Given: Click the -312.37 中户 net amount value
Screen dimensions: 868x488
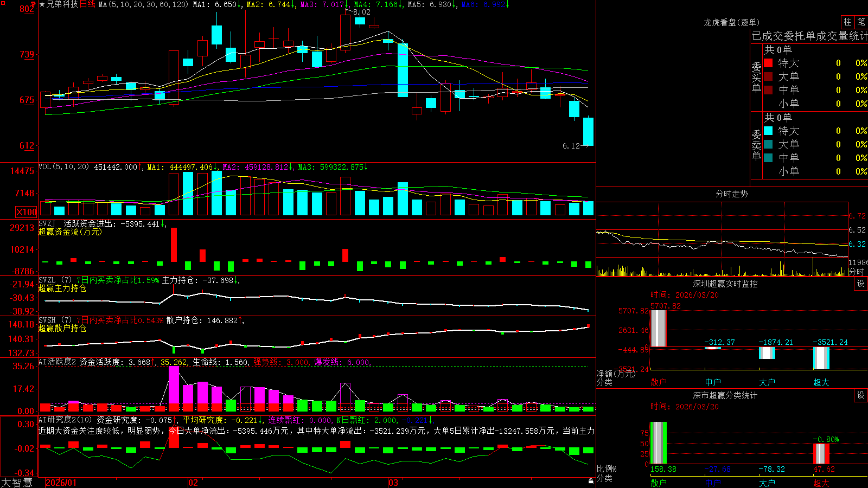Looking at the screenshot, I should pos(720,342).
